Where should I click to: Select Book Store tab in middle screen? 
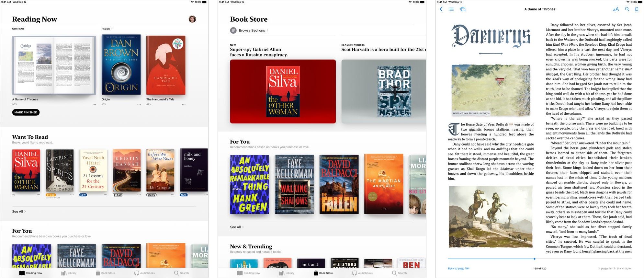pyautogui.click(x=323, y=273)
